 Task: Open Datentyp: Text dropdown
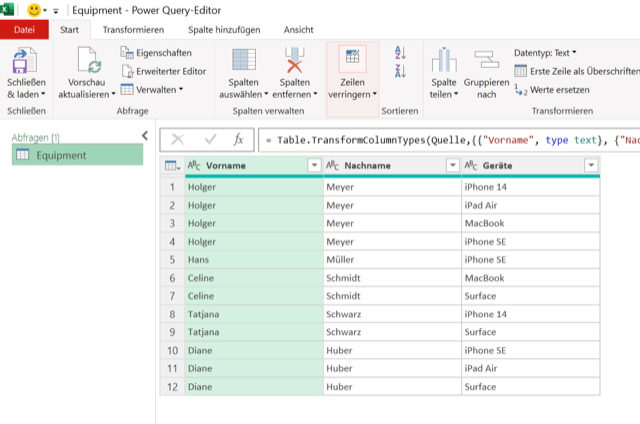(x=545, y=53)
